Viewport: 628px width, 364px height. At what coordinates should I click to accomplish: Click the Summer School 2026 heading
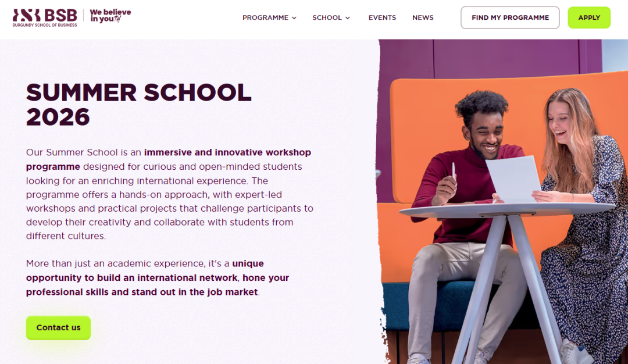138,105
